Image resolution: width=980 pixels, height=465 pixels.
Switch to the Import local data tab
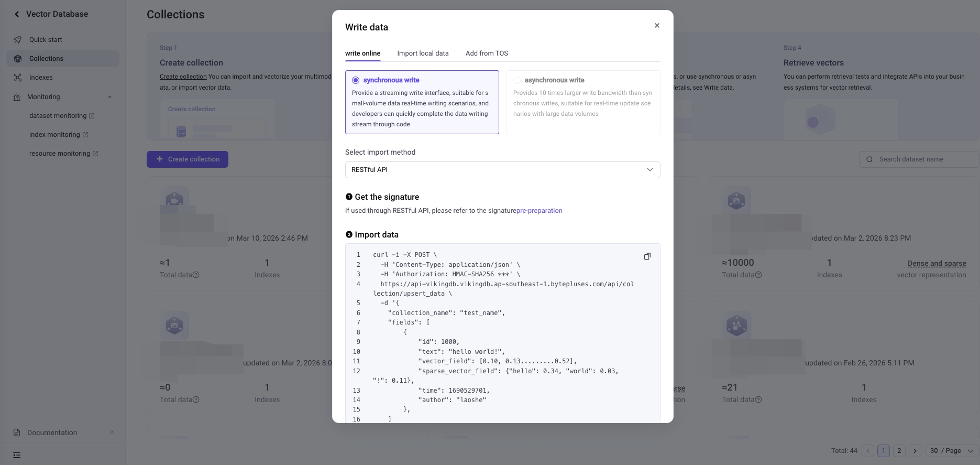pos(423,53)
